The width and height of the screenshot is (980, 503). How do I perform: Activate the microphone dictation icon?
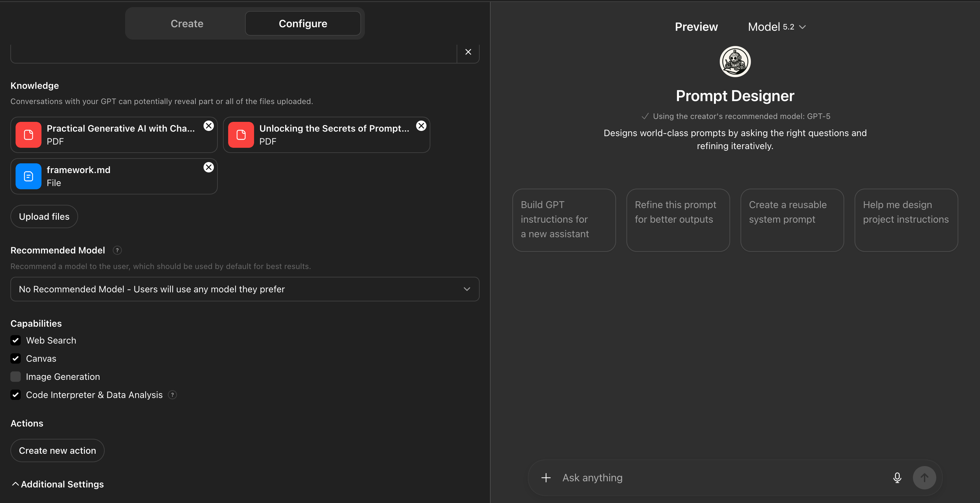[897, 477]
